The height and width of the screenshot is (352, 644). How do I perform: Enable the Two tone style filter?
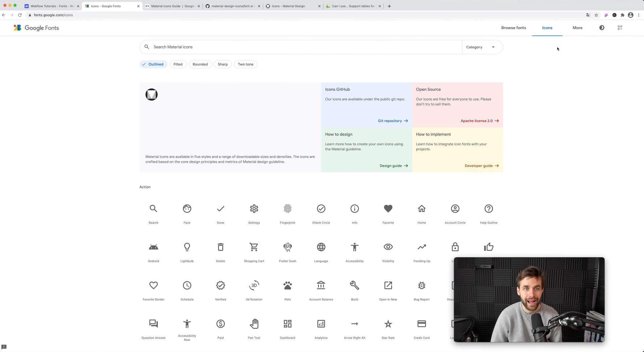(246, 64)
